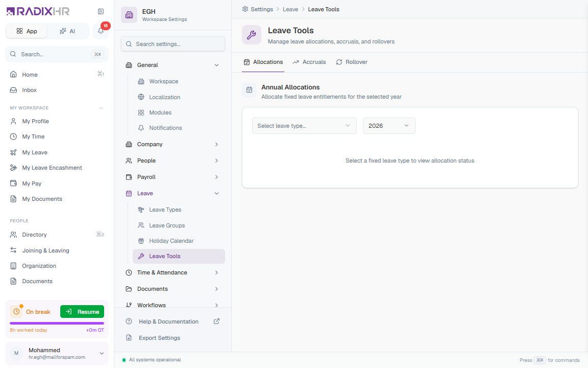Open My Time page
588x368 pixels.
click(x=57, y=136)
